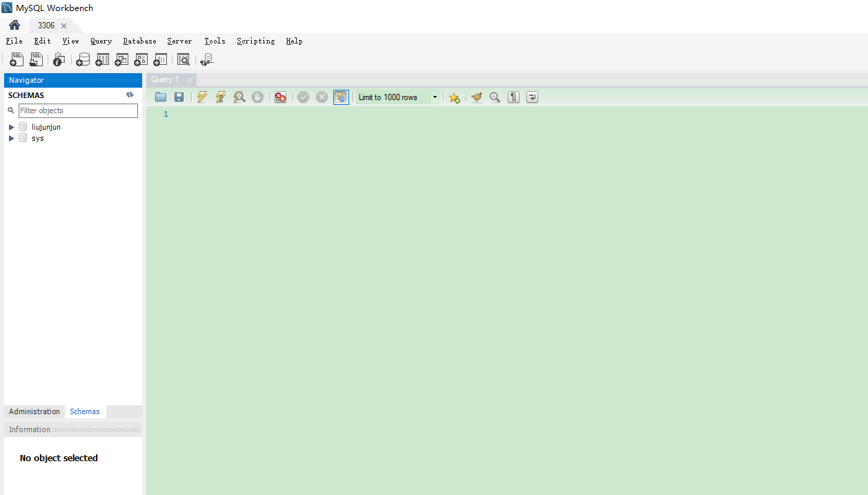Create a new function icon

[160, 60]
